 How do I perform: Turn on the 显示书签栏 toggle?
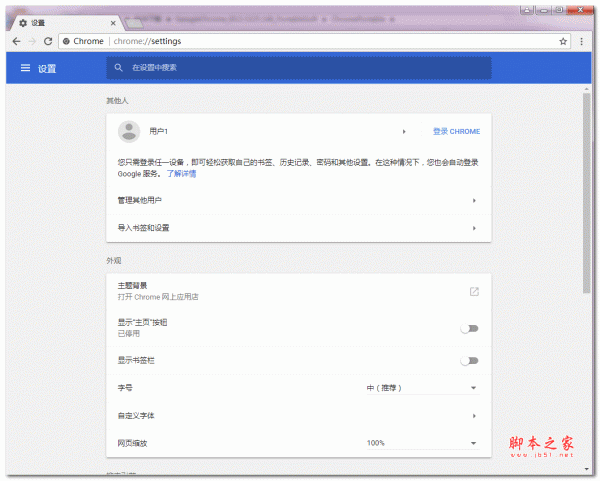point(469,360)
